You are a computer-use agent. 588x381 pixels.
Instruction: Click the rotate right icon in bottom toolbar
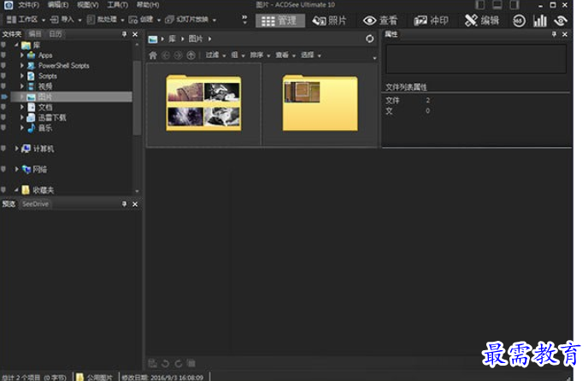pos(179,363)
